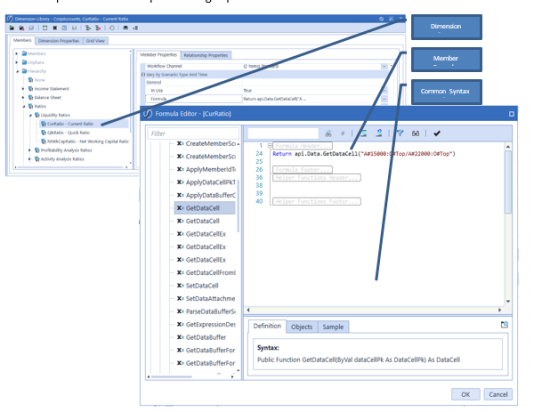Expand the Income Statement tree node

23,89
